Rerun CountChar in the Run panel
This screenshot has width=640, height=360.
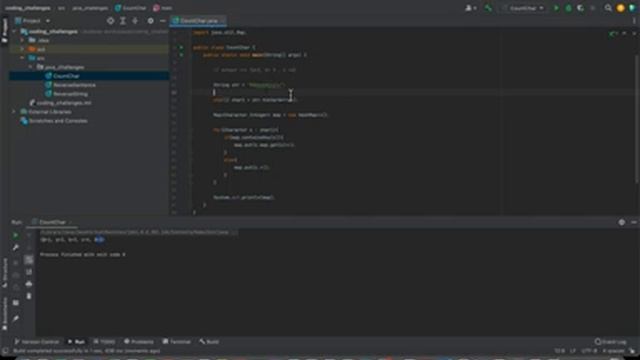16,235
